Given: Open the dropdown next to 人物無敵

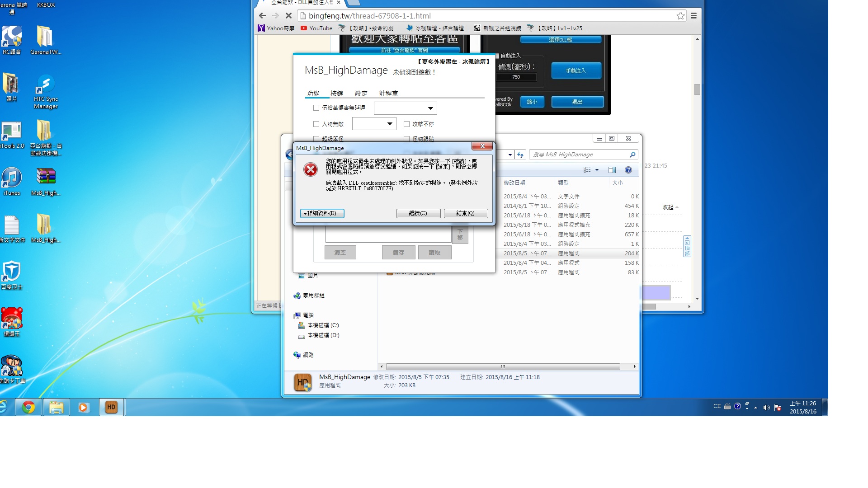Looking at the screenshot, I should [390, 124].
